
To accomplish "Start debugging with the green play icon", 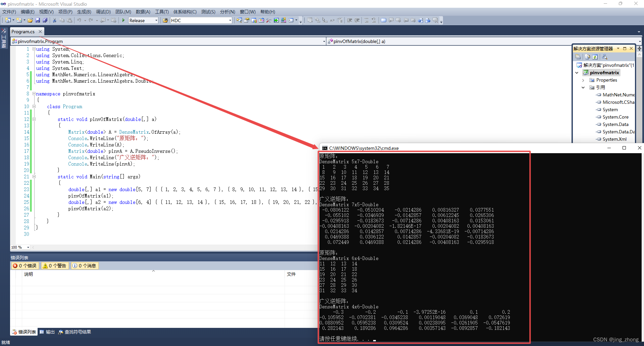I will pos(123,20).
